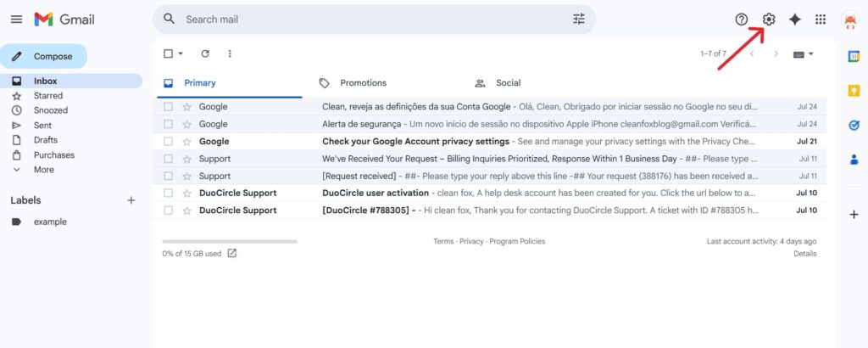
Task: Open the Privacy link
Action: click(x=471, y=242)
